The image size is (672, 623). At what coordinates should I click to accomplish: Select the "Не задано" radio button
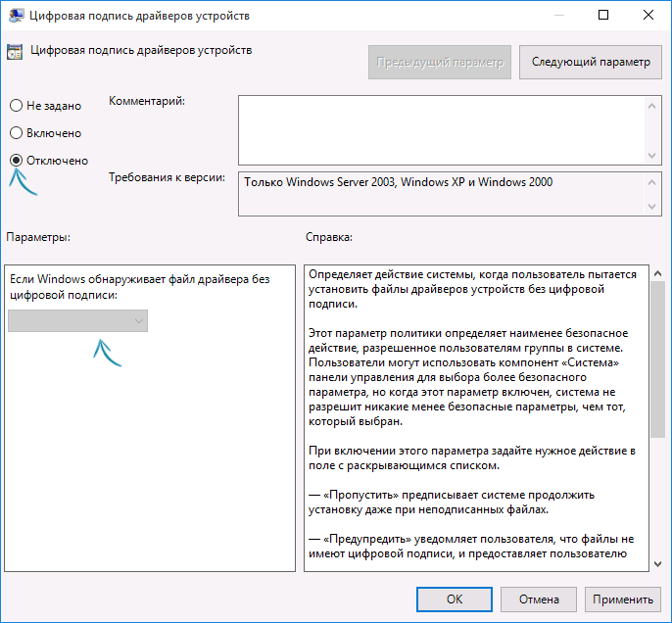tap(16, 105)
